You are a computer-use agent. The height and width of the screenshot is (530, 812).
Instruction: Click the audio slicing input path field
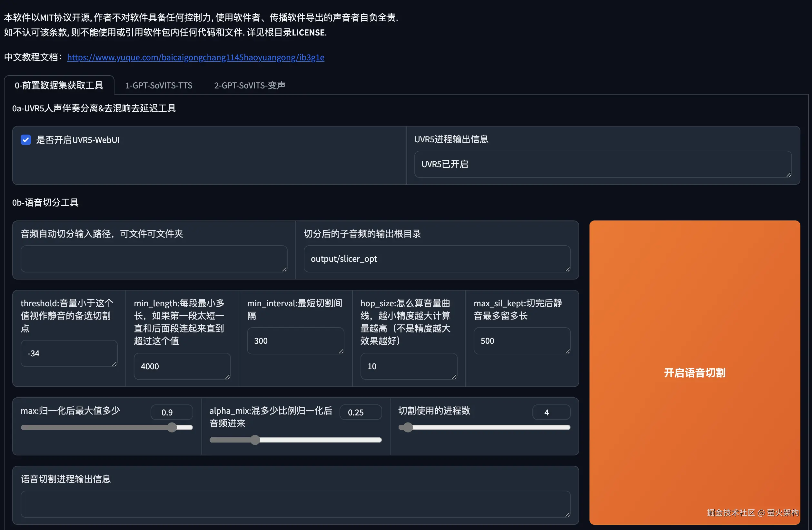pos(153,259)
